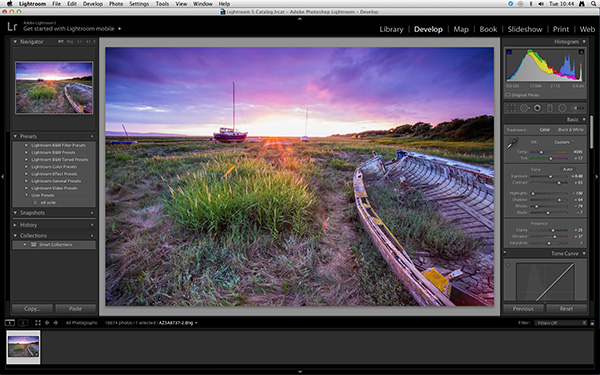Click the Lr logo identity plate
This screenshot has width=600, height=375.
tap(12, 27)
